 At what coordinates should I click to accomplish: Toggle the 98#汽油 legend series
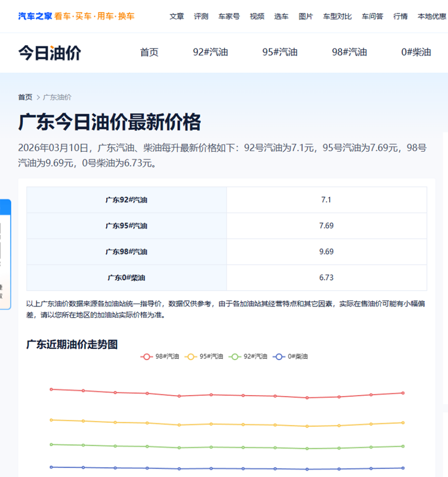pyautogui.click(x=160, y=356)
